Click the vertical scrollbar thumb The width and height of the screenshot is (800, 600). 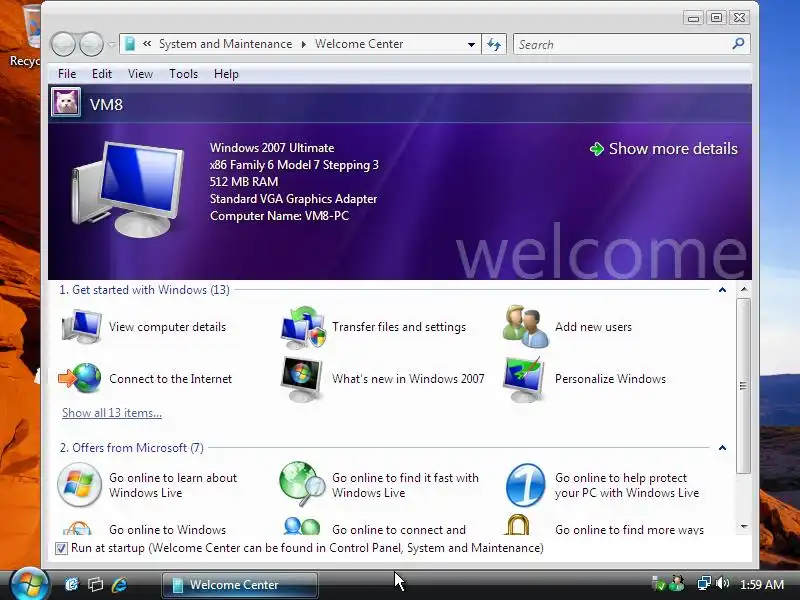744,386
